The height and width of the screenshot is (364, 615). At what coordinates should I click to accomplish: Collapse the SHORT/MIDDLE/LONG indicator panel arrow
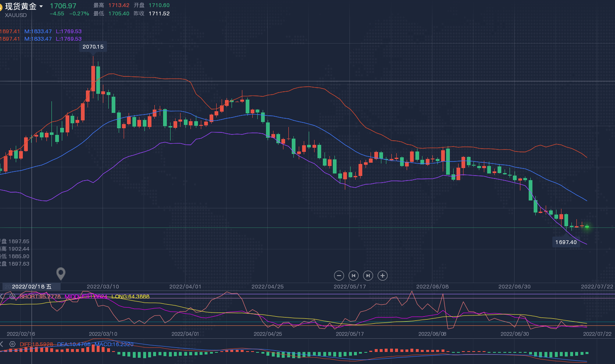pyautogui.click(x=2, y=297)
